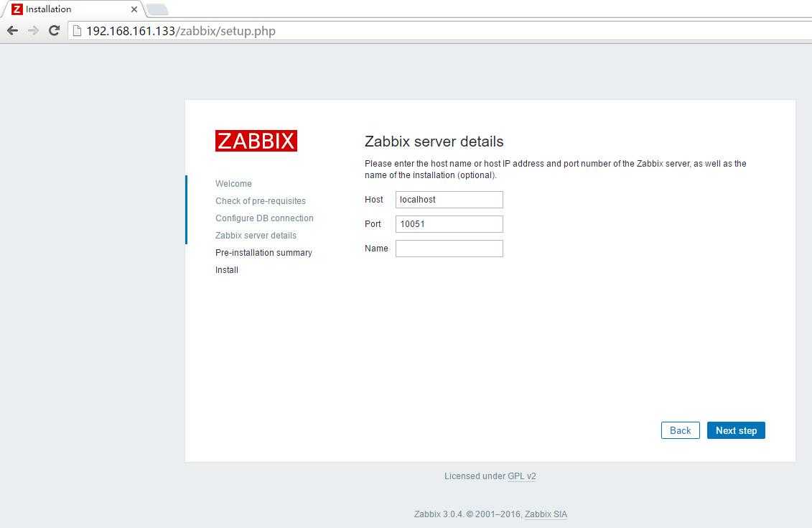Viewport: 812px width, 528px height.
Task: Select the Install step
Action: pyautogui.click(x=227, y=270)
